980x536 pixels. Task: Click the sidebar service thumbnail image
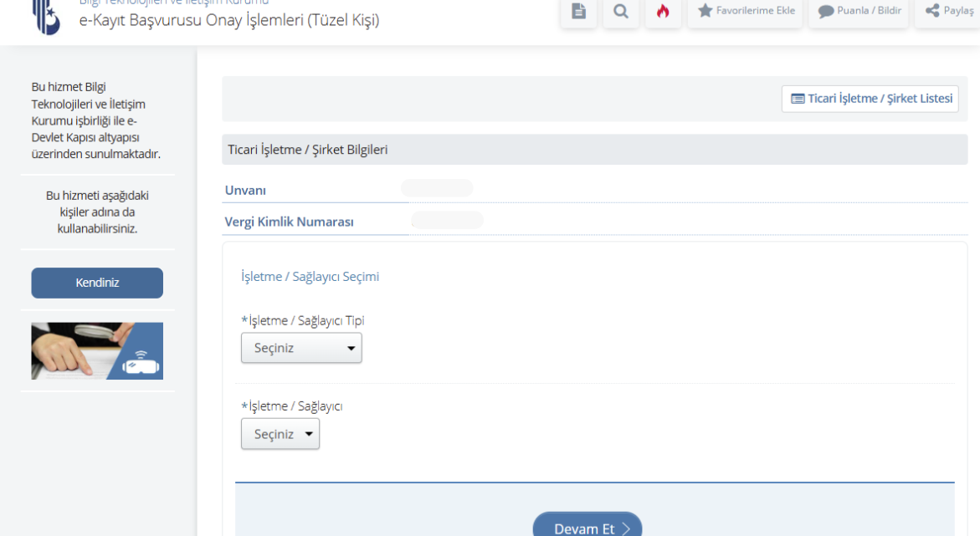[x=97, y=351]
